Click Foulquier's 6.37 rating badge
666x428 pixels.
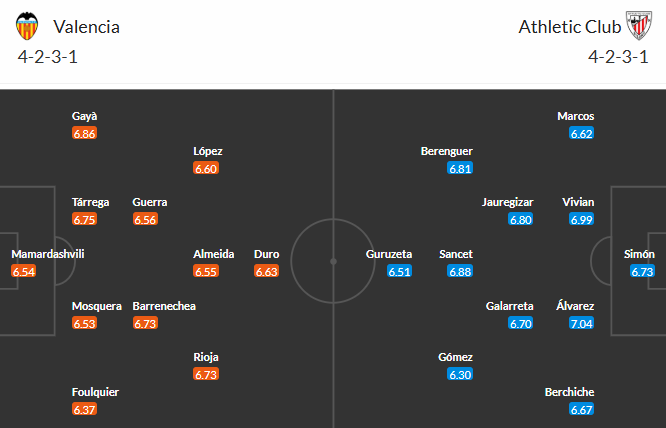click(85, 409)
